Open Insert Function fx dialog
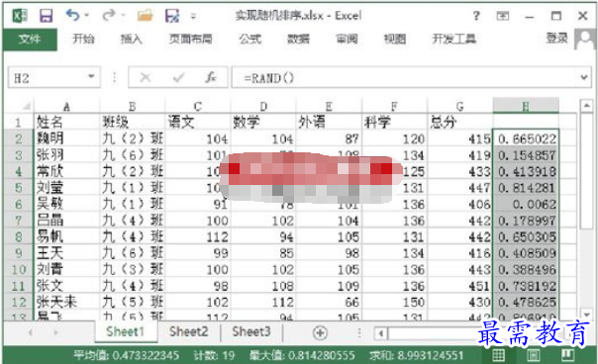598x364 pixels. coord(211,78)
